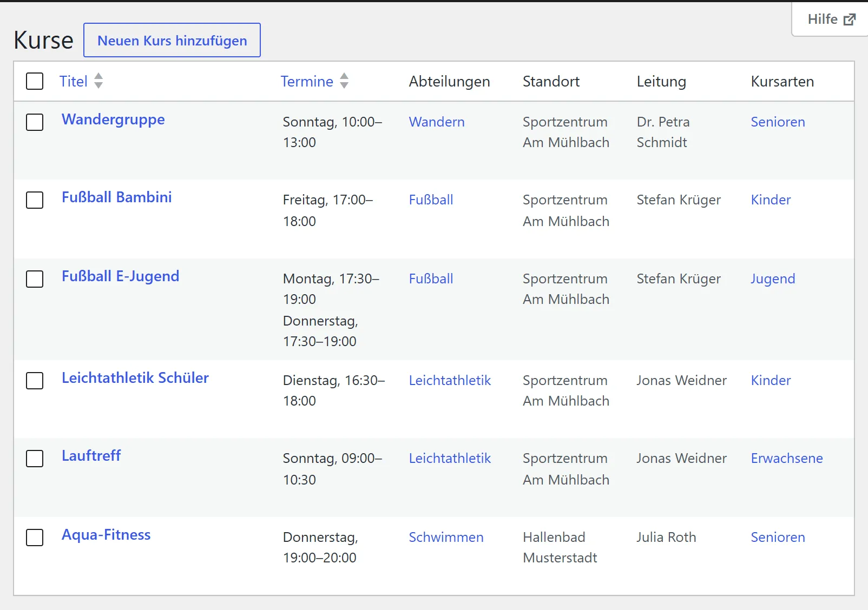Screen dimensions: 868x610
Task: Click Jonas Weidner in the Lauftreff row
Action: coord(681,459)
